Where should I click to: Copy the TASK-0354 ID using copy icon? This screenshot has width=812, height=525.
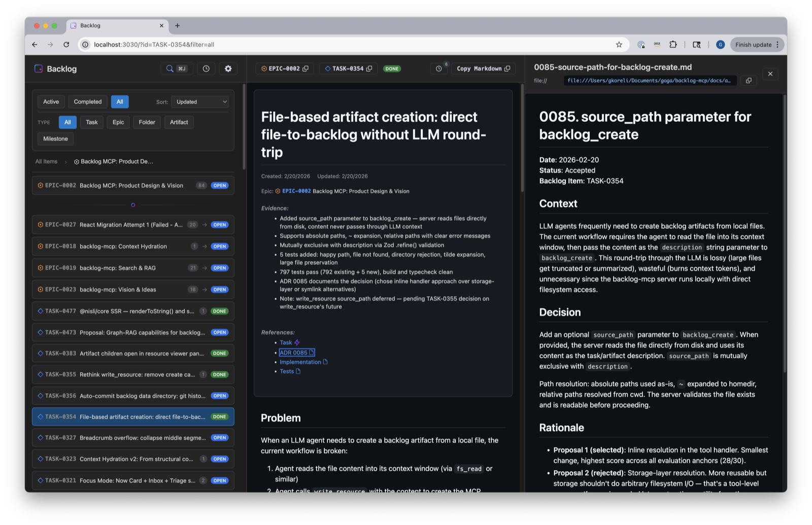coord(369,69)
